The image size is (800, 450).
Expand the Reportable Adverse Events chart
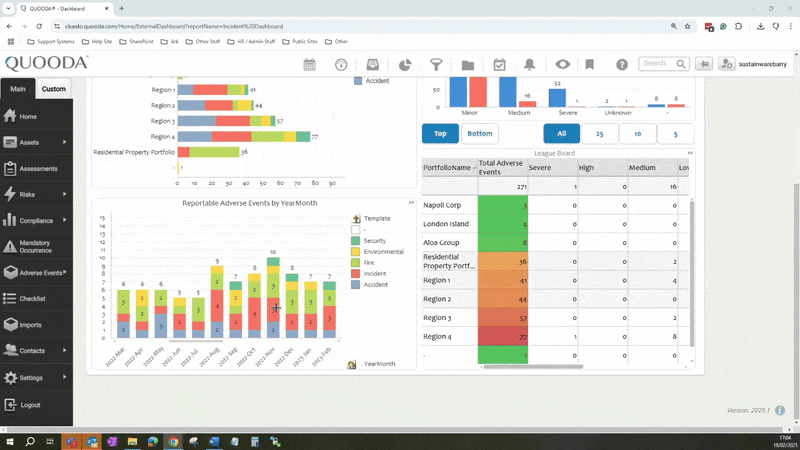coord(411,203)
